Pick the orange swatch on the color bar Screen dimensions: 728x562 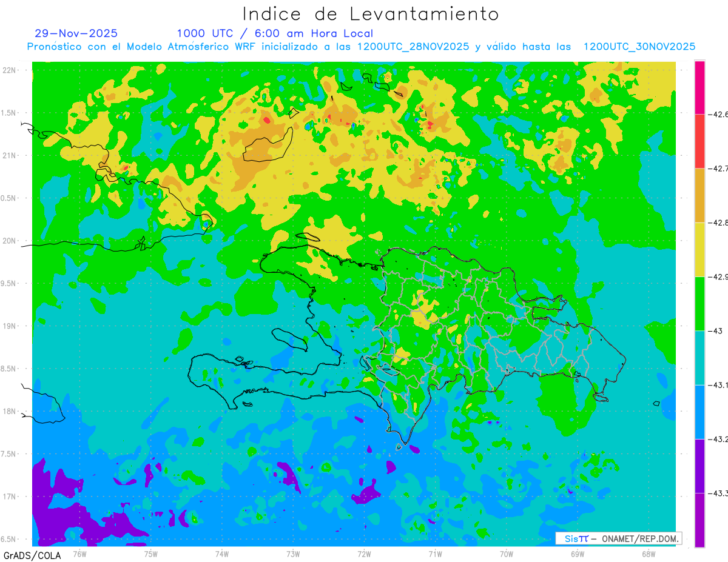[699, 195]
